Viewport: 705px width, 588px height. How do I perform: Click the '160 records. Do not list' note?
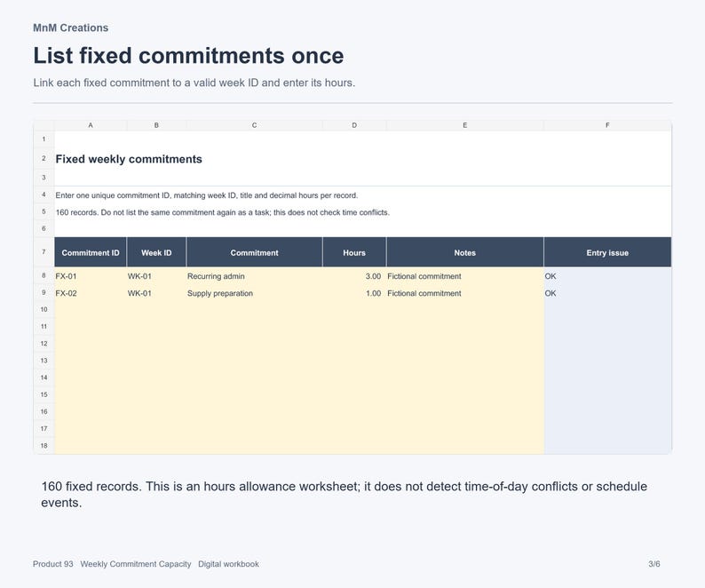223,212
